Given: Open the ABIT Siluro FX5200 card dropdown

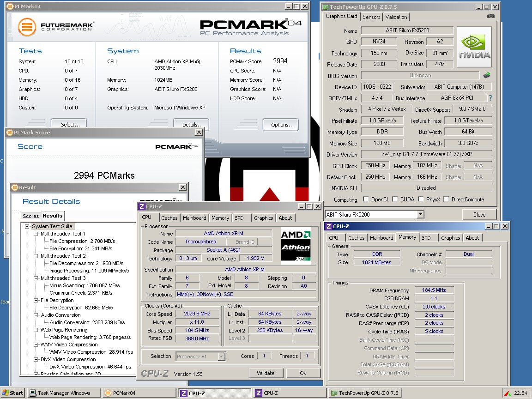Looking at the screenshot, I should coord(420,214).
